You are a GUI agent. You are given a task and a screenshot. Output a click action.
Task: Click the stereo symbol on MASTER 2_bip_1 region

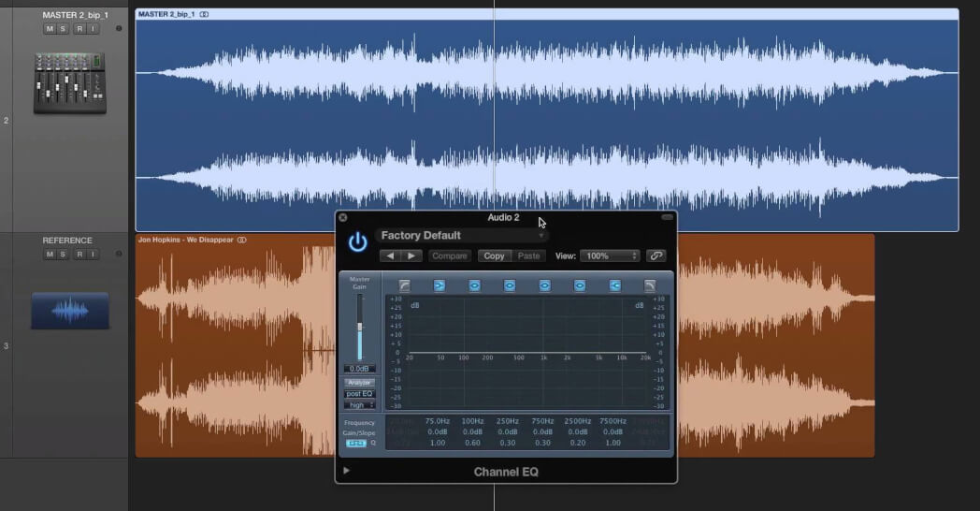tap(205, 14)
